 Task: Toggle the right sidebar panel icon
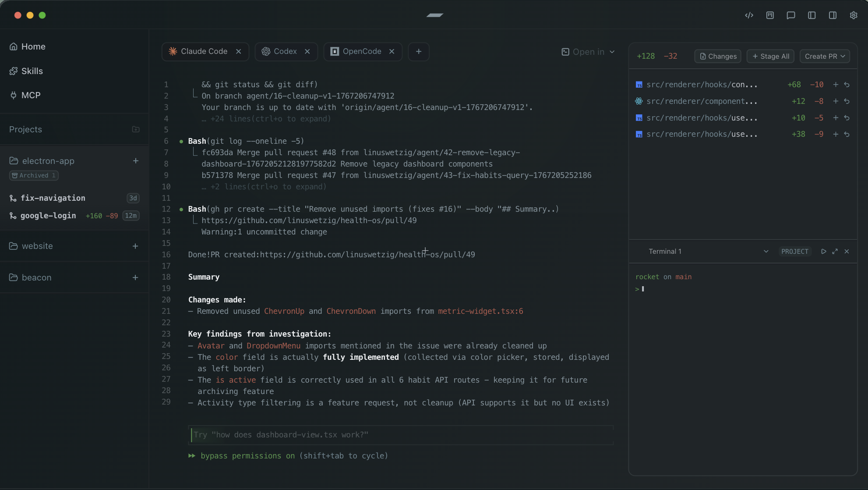point(833,15)
